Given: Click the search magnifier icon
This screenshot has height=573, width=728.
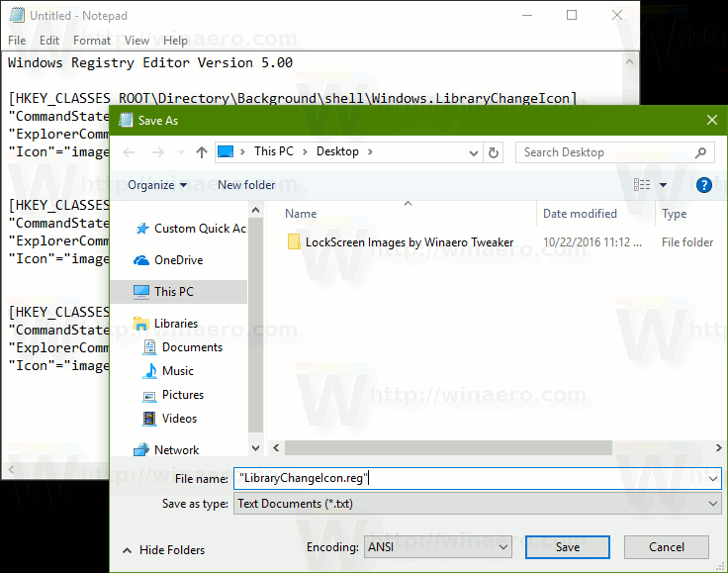Looking at the screenshot, I should (x=700, y=152).
